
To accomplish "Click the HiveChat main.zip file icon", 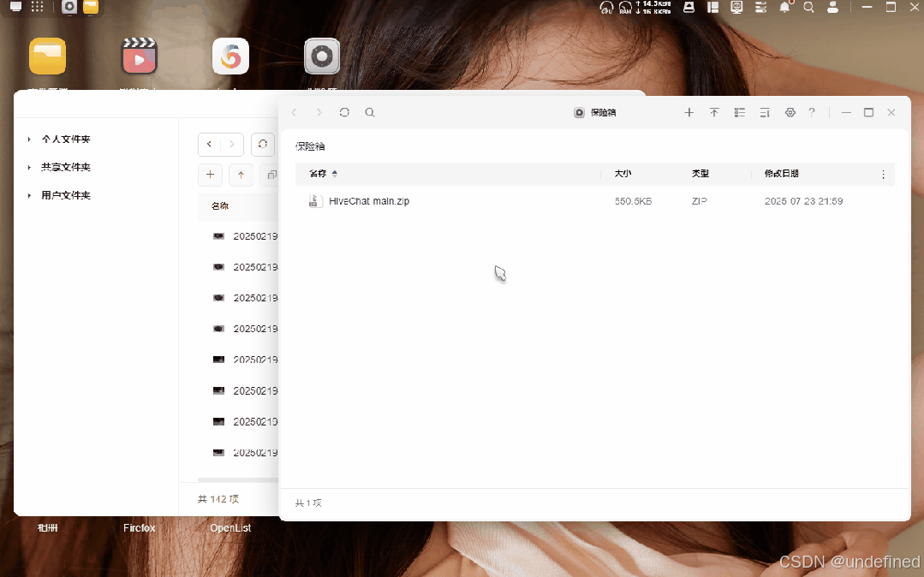I will [x=315, y=201].
